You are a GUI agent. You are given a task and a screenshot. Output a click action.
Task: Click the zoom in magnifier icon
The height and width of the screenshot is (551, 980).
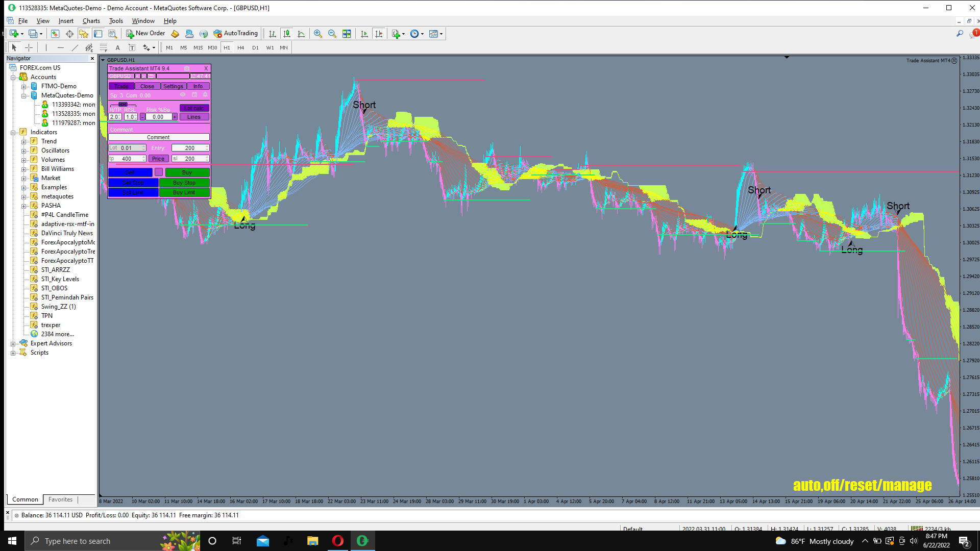[x=317, y=34]
